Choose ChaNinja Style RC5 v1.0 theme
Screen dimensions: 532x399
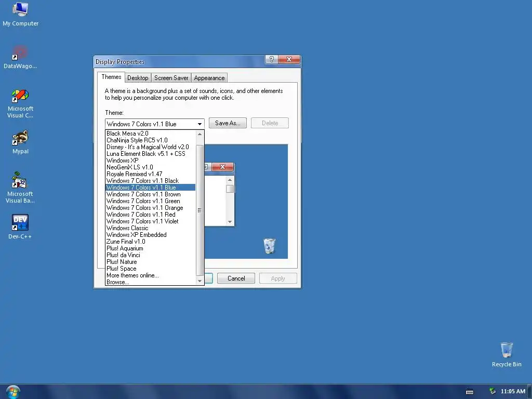[x=150, y=140]
